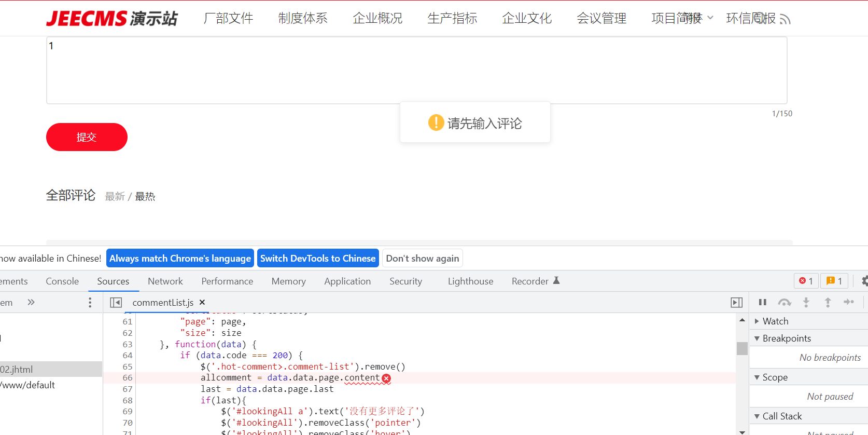Click the step over icon in debugger
Image resolution: width=868 pixels, height=435 pixels.
tap(784, 302)
